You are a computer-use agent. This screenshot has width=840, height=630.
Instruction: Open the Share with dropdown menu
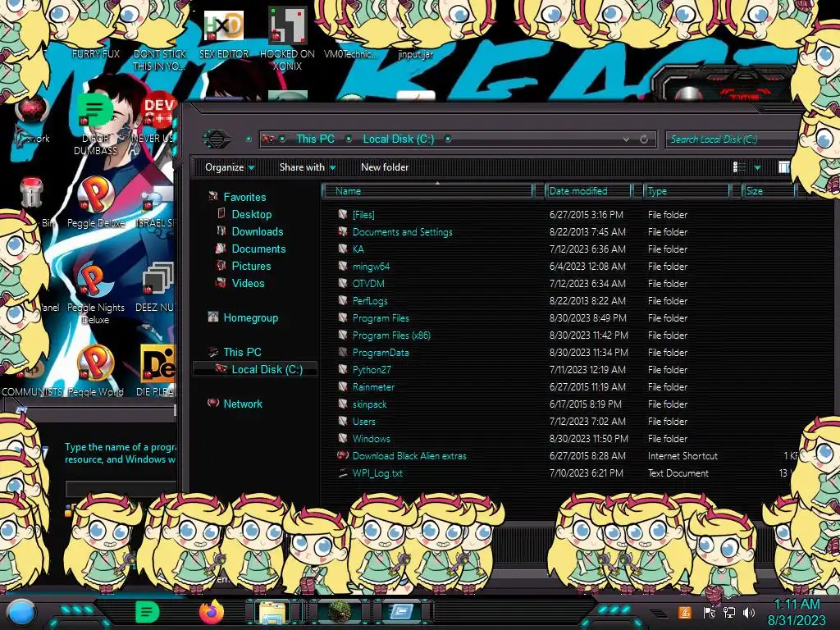[x=308, y=167]
